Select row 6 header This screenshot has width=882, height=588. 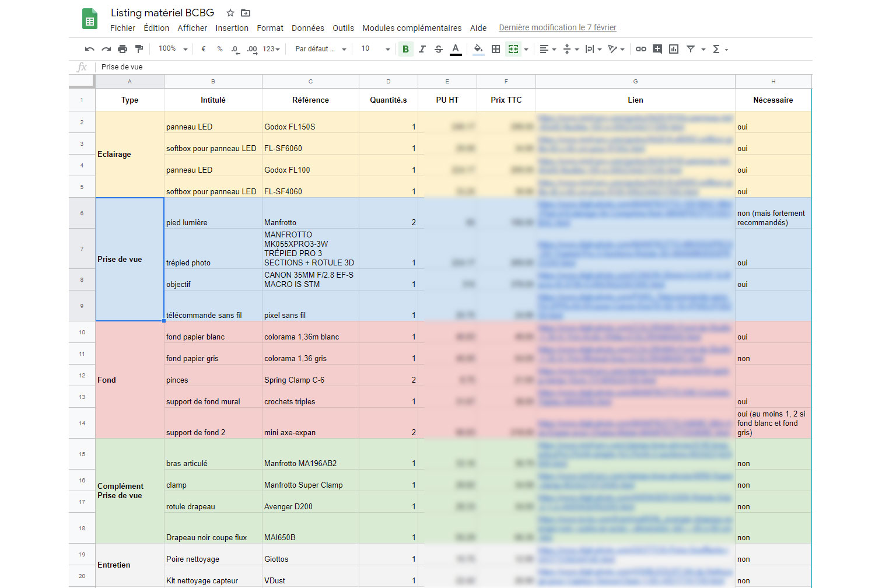[x=82, y=213]
